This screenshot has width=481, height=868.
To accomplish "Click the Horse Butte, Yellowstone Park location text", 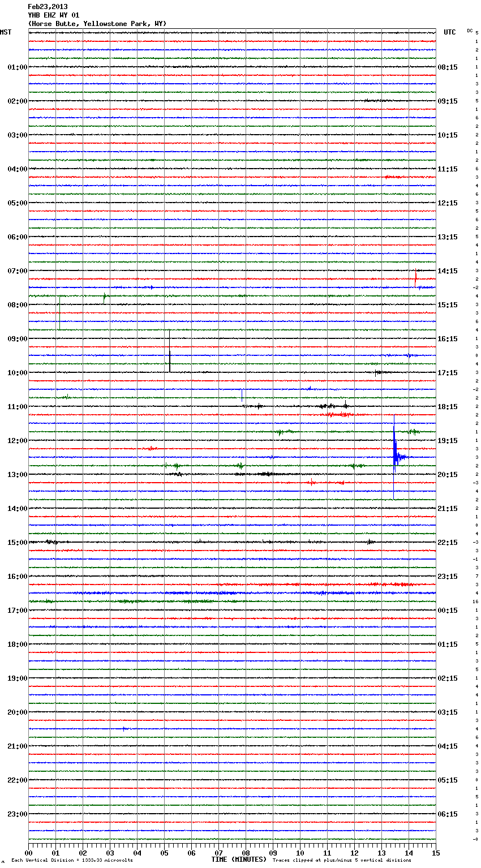I will coord(97,24).
